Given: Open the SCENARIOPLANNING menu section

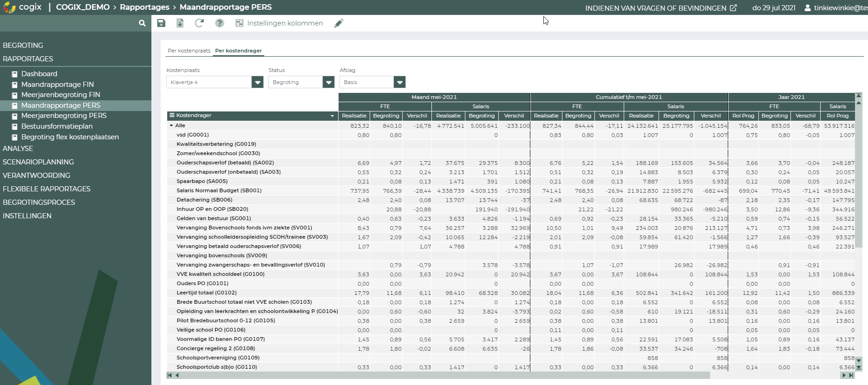Looking at the screenshot, I should pyautogui.click(x=38, y=162).
